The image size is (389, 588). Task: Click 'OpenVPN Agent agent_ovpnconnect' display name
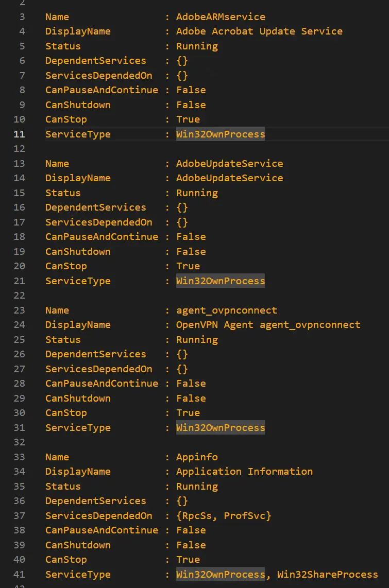(268, 325)
